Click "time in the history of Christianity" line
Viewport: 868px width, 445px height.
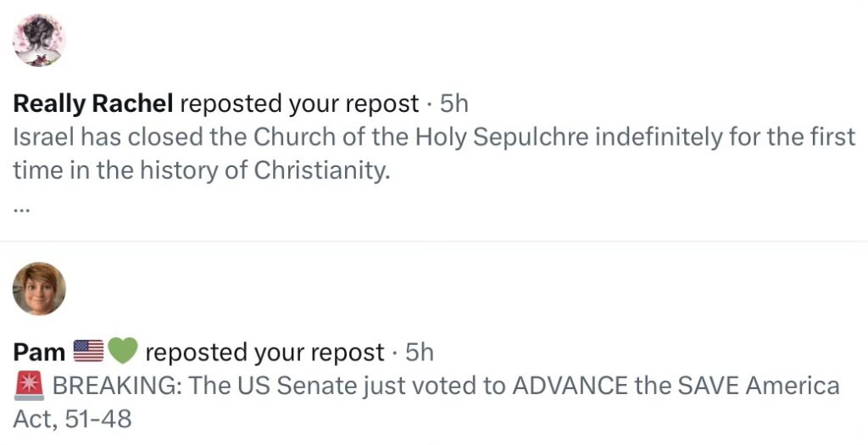click(x=201, y=170)
